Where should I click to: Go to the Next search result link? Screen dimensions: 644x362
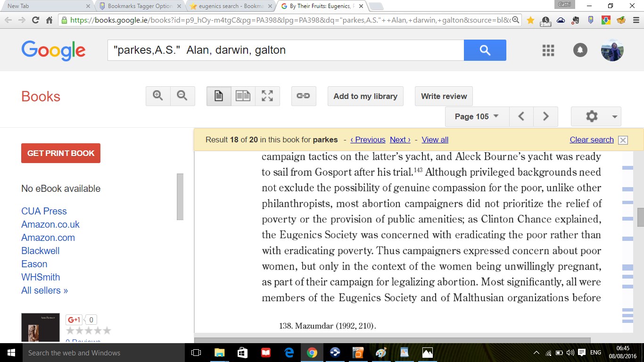pos(400,140)
